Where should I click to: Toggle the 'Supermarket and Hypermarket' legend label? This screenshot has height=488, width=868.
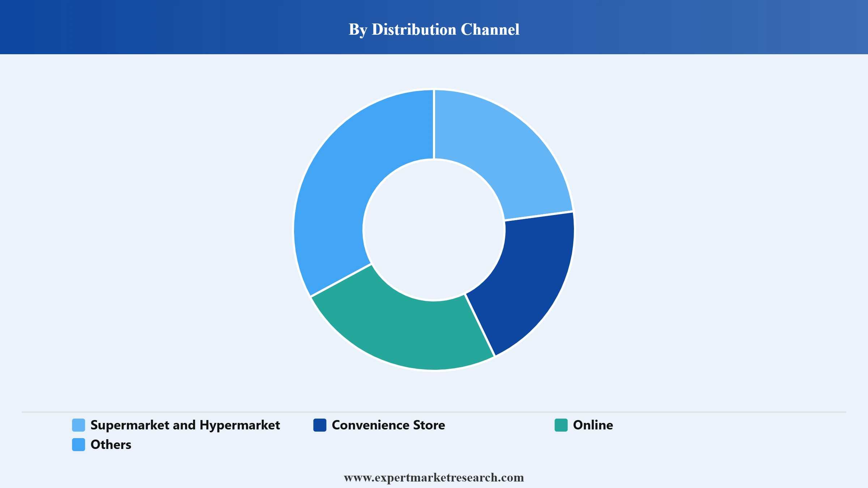click(x=185, y=425)
